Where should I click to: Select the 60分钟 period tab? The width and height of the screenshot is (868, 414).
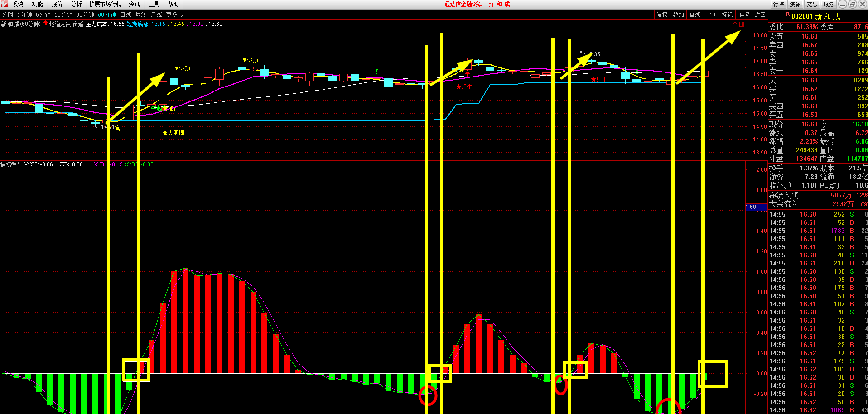click(107, 15)
